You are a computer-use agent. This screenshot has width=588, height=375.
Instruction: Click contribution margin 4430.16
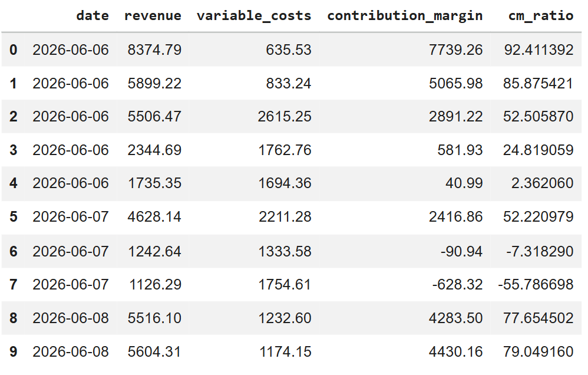[x=455, y=352]
